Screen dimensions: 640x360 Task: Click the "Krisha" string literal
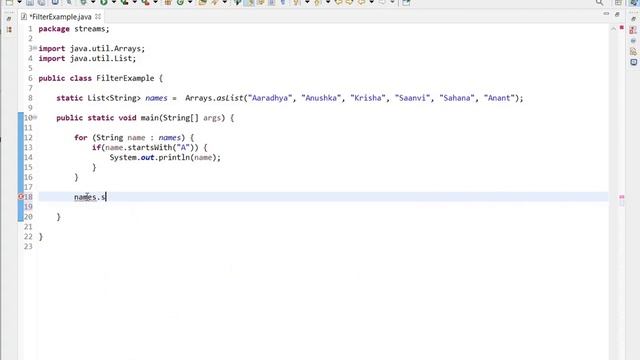coord(368,98)
